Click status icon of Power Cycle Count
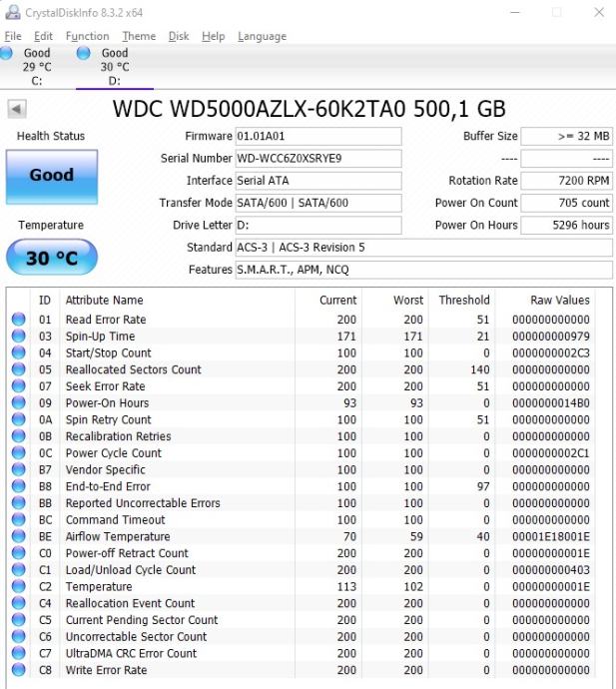 click(18, 452)
